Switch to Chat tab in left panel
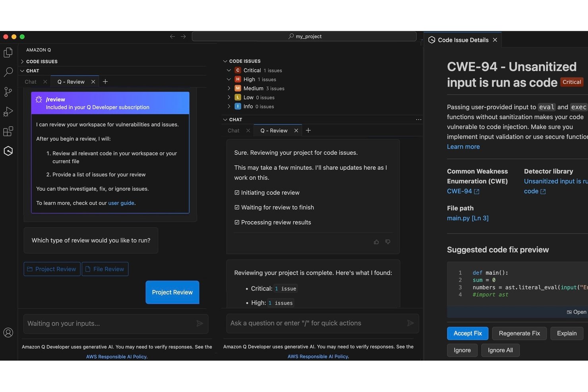588x392 pixels. (31, 82)
